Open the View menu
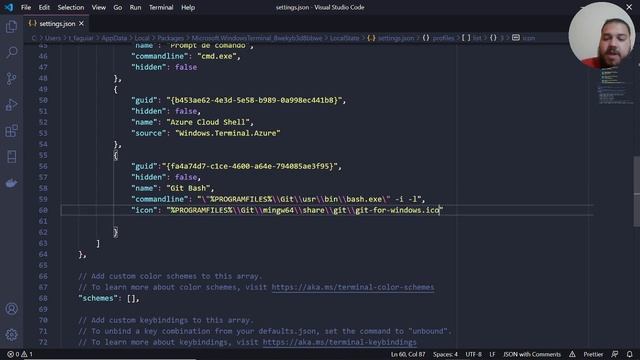The width and height of the screenshot is (640, 360). [x=98, y=7]
